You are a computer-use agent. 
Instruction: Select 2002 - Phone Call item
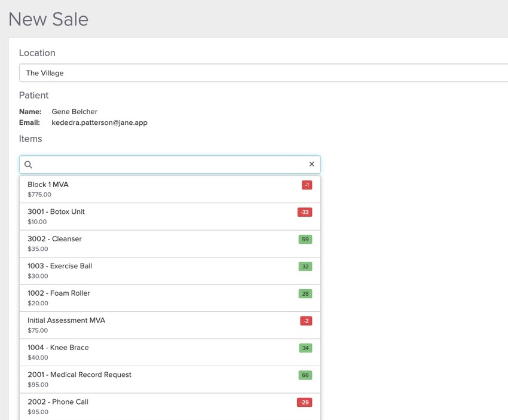click(x=170, y=407)
